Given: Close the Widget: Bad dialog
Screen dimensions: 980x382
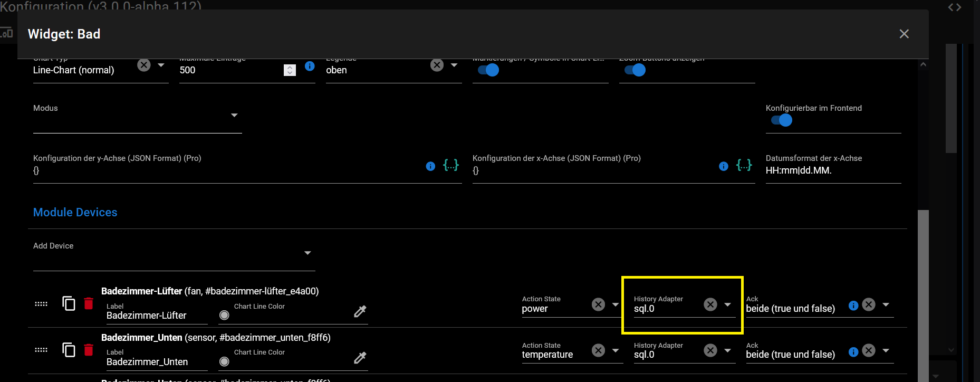Looking at the screenshot, I should (904, 34).
